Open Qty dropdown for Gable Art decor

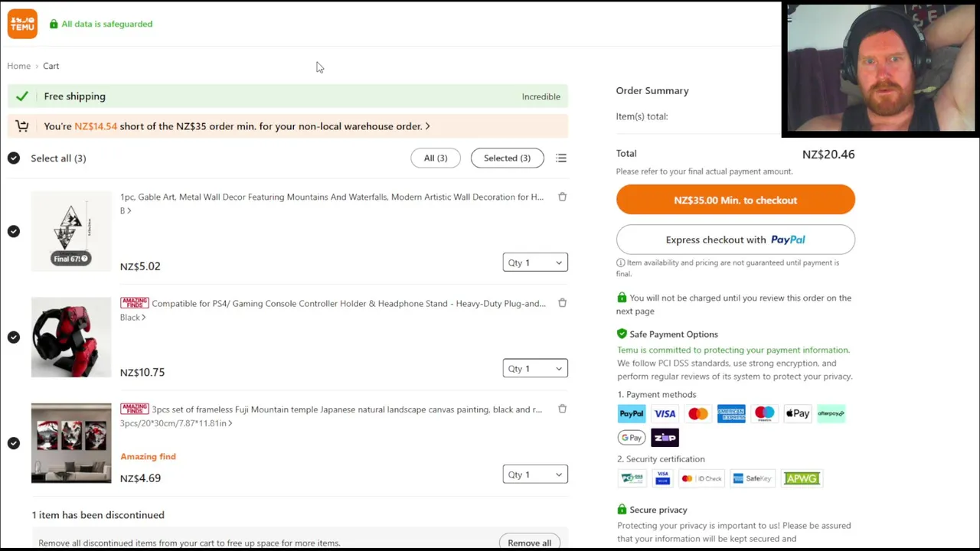click(535, 262)
